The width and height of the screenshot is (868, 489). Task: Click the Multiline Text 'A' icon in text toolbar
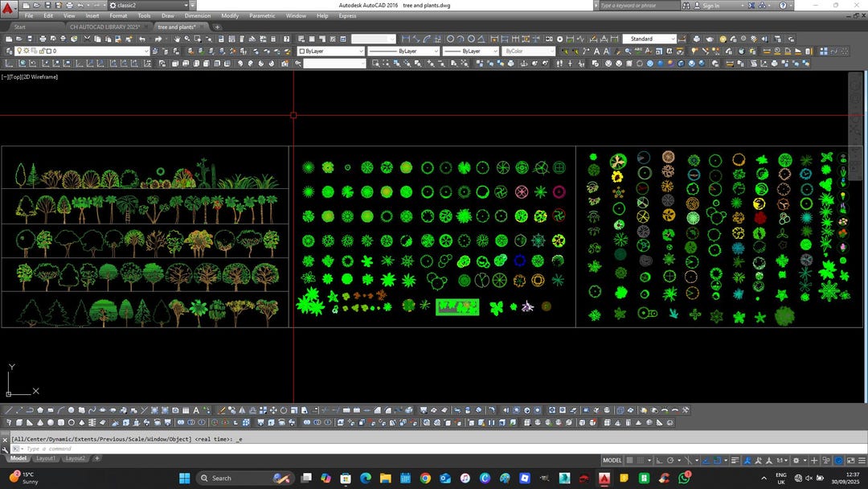(x=596, y=51)
